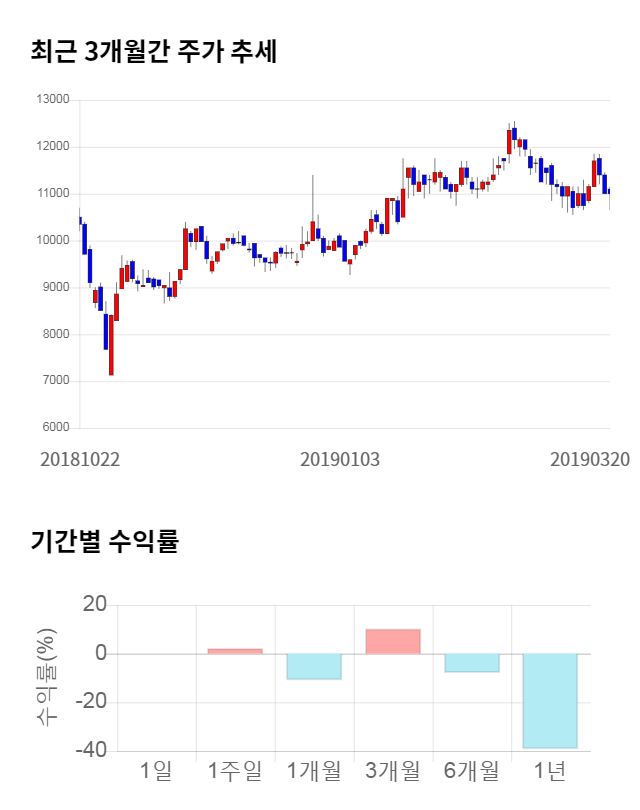Click the 20190103 date label
Screen dimensions: 640x810
(340, 459)
